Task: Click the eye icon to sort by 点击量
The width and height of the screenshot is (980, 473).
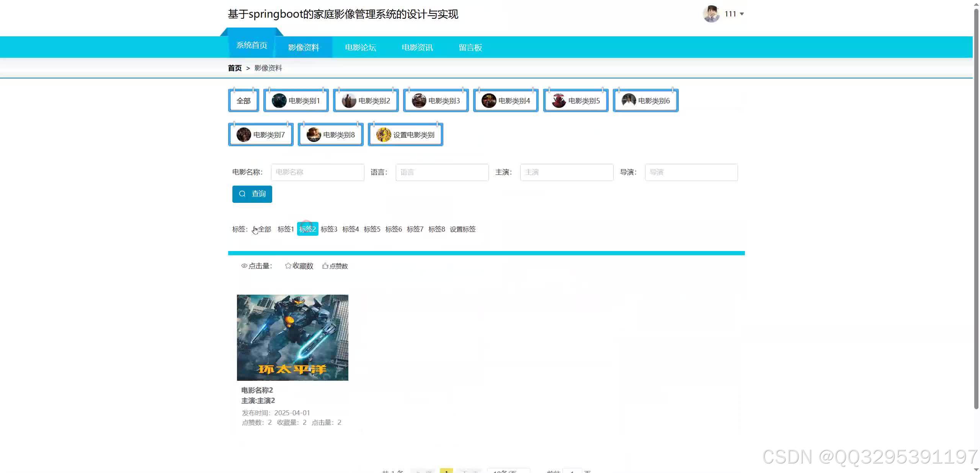Action: click(x=245, y=266)
